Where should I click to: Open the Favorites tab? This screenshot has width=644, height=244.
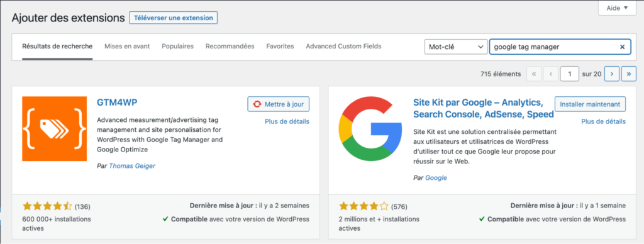280,47
